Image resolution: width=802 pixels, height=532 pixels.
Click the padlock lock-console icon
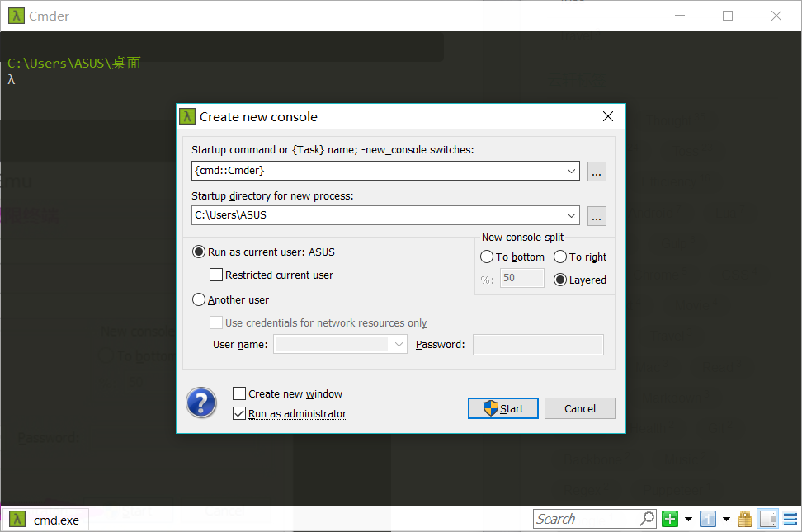click(745, 519)
